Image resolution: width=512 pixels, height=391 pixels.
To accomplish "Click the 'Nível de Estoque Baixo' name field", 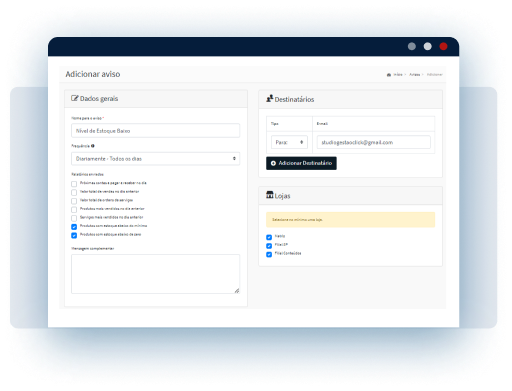I will (x=155, y=131).
